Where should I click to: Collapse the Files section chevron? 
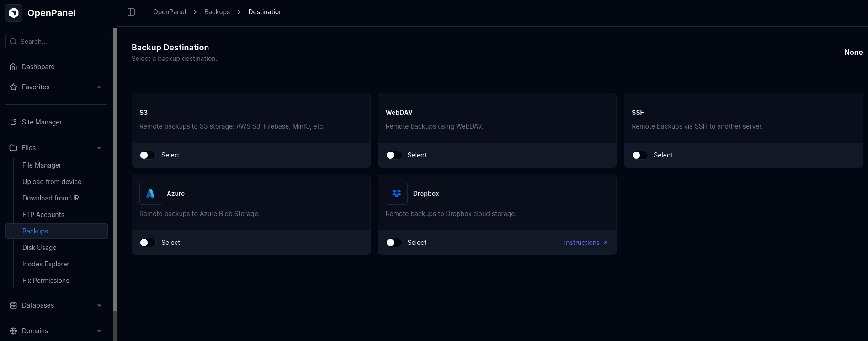coord(99,148)
